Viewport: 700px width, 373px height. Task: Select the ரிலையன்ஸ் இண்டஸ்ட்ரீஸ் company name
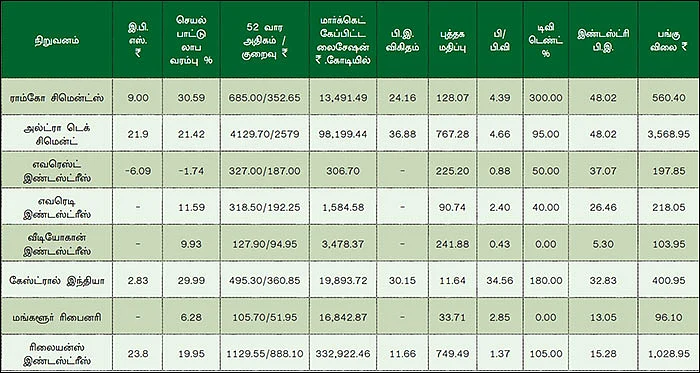[57, 354]
